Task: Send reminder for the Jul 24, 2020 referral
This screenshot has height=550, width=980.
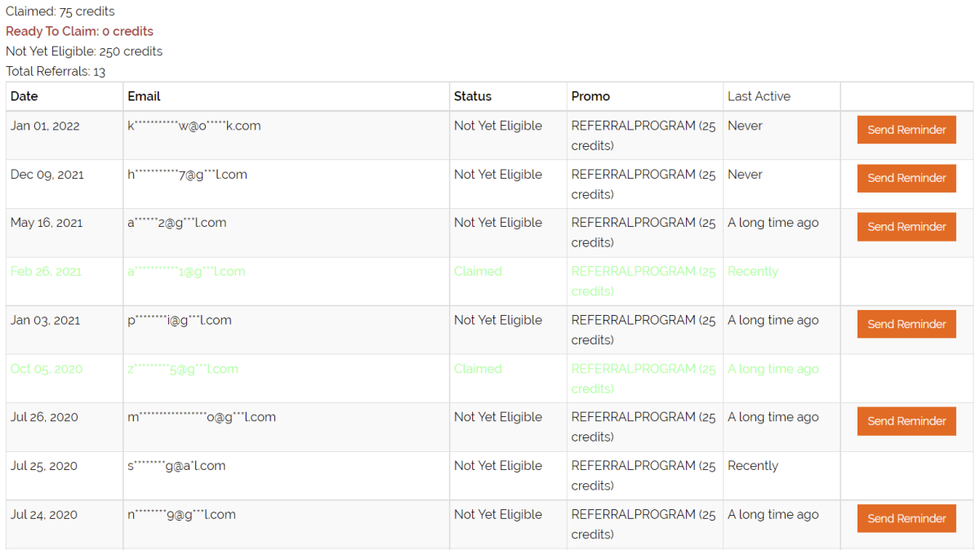Action: (x=906, y=518)
